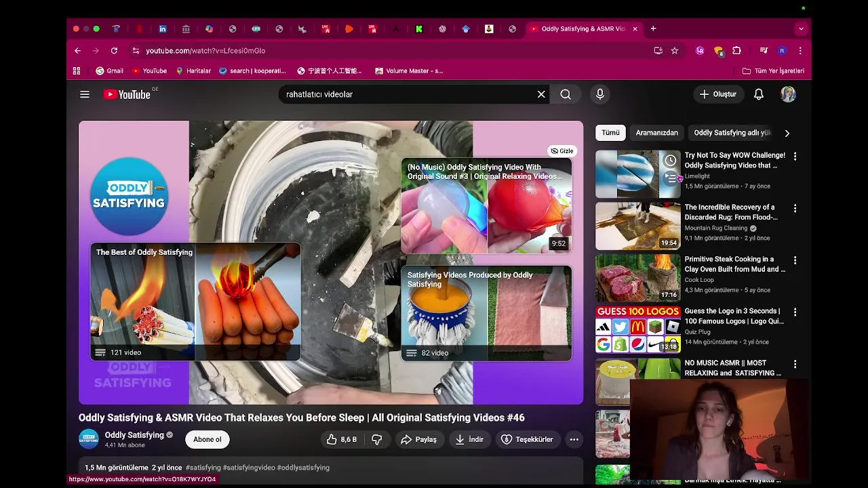
Task: Click the magnifier search button
Action: [566, 94]
